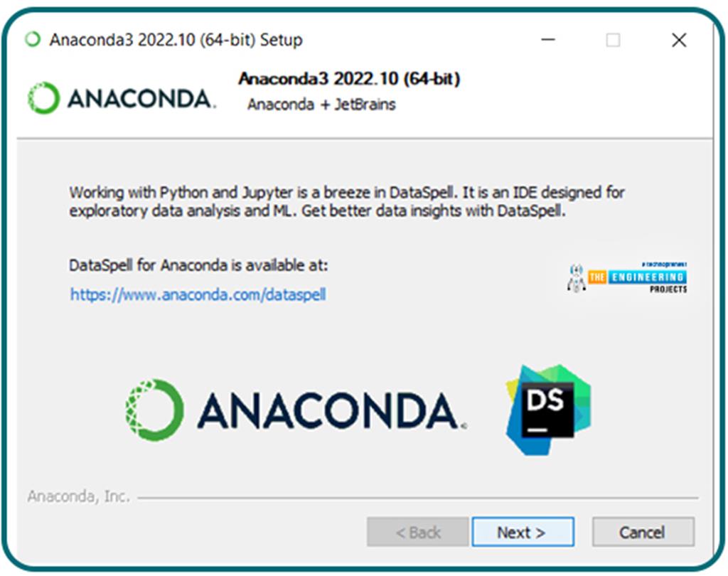This screenshot has height=576, width=728.
Task: Click the DataSpell DS logo
Action: coord(548,410)
